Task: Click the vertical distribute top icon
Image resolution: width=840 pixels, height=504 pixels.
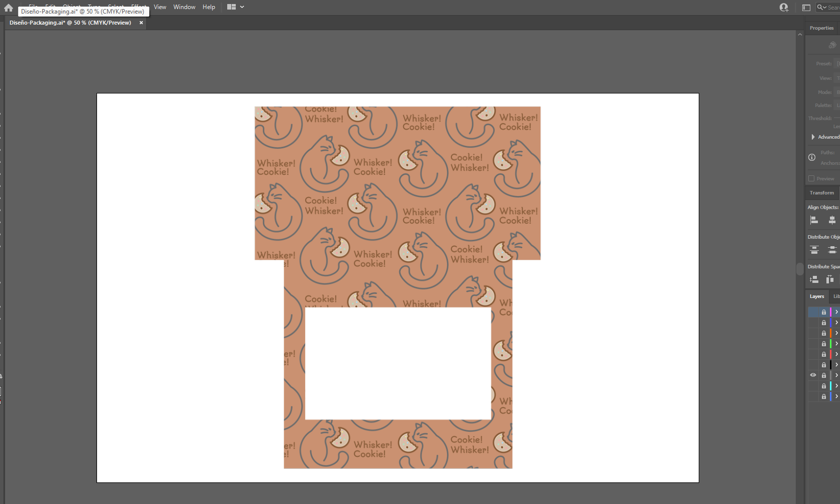Action: point(814,250)
